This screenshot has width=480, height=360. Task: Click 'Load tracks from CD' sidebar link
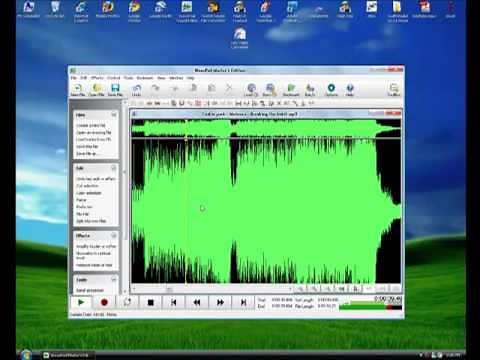click(93, 139)
